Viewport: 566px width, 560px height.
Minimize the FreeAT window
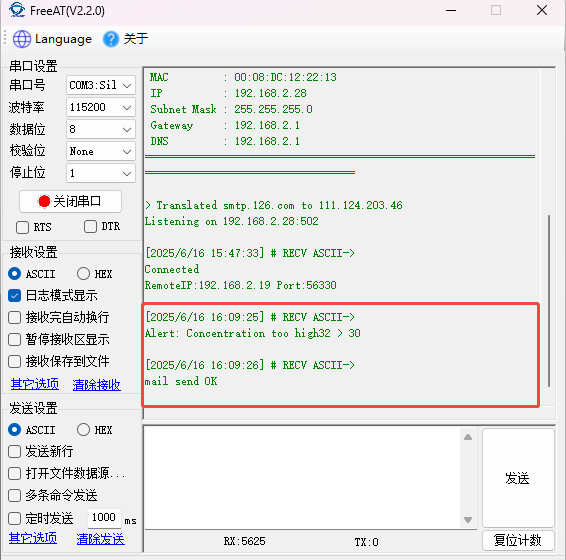click(451, 10)
